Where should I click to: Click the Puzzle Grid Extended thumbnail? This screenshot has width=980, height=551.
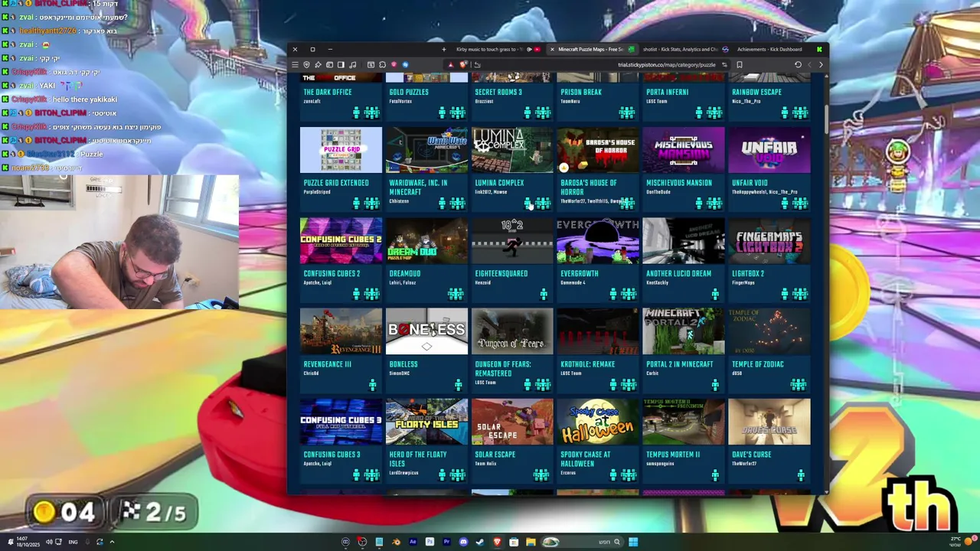pyautogui.click(x=341, y=150)
